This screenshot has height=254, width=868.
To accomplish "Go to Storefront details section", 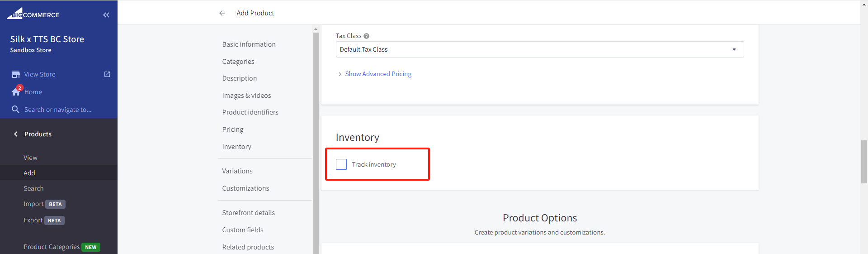I will point(248,213).
